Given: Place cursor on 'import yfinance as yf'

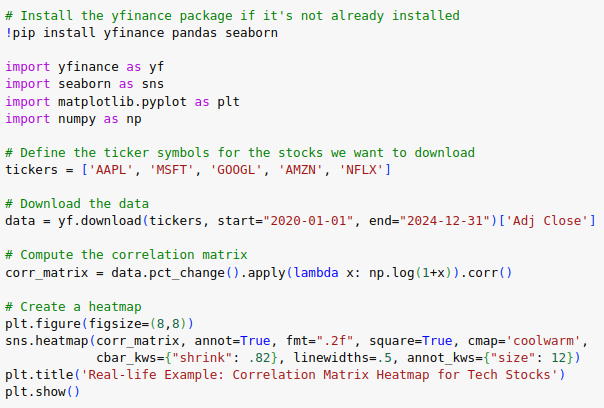Looking at the screenshot, I should [85, 67].
